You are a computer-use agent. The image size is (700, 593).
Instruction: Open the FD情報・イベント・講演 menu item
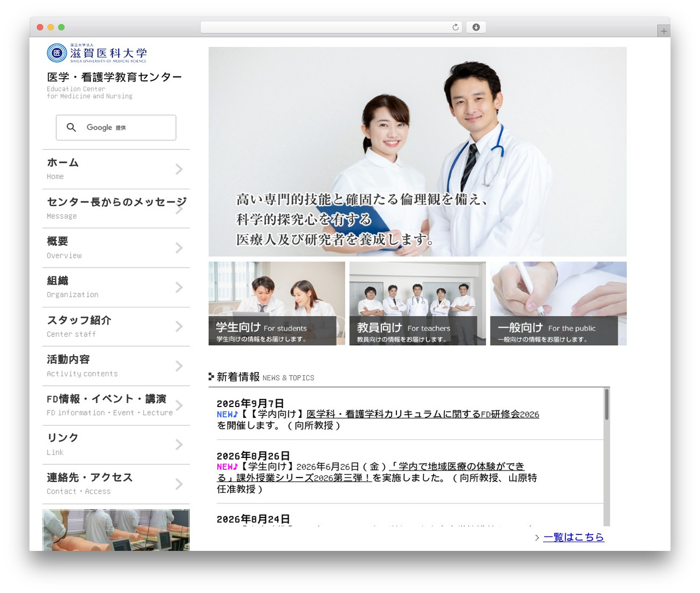pos(116,405)
